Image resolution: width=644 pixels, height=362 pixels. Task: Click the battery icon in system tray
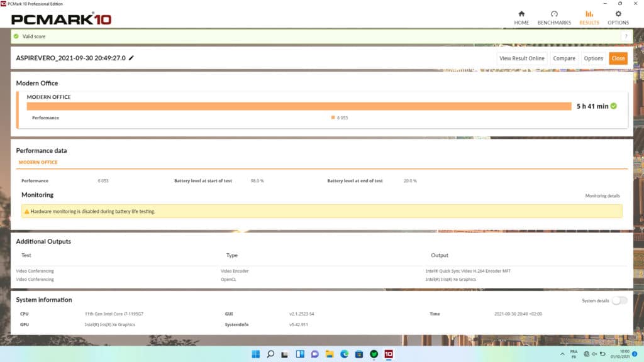click(602, 354)
